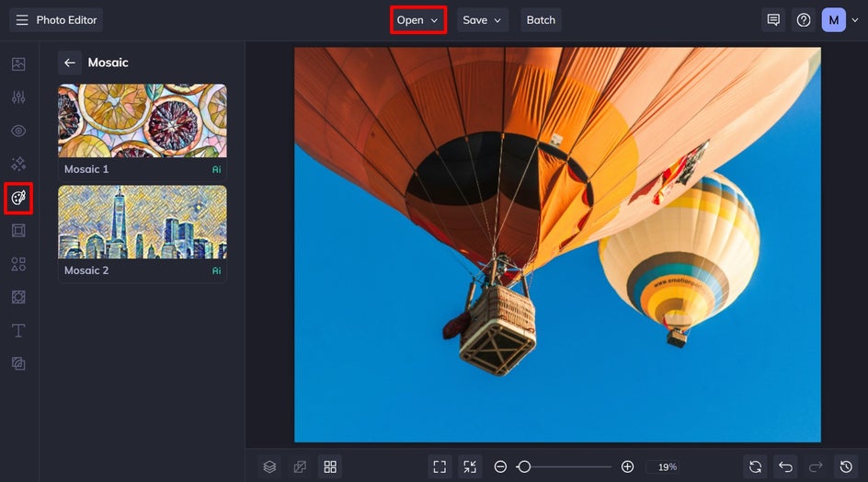Toggle the grid view icon

pos(330,467)
